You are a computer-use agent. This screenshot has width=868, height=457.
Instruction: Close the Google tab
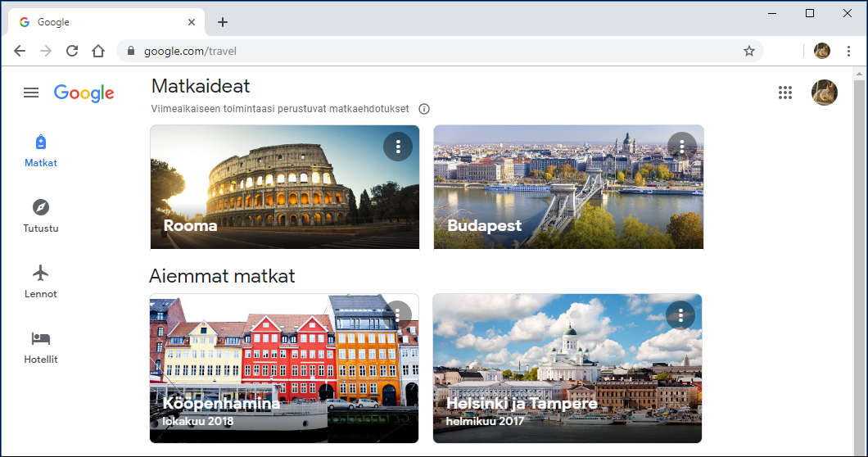(x=192, y=22)
